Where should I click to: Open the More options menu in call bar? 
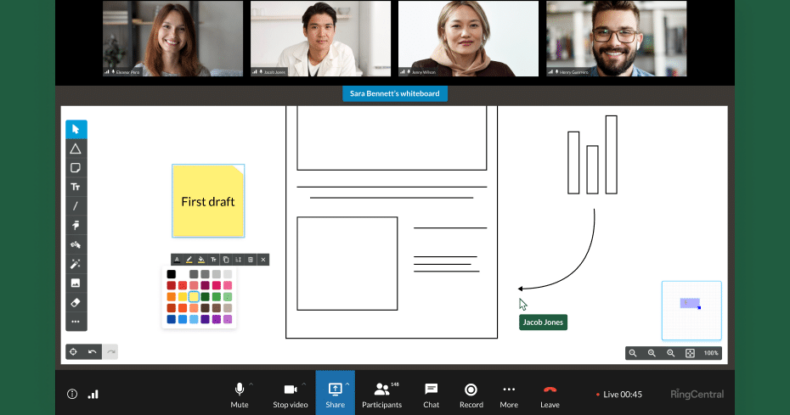coord(509,393)
